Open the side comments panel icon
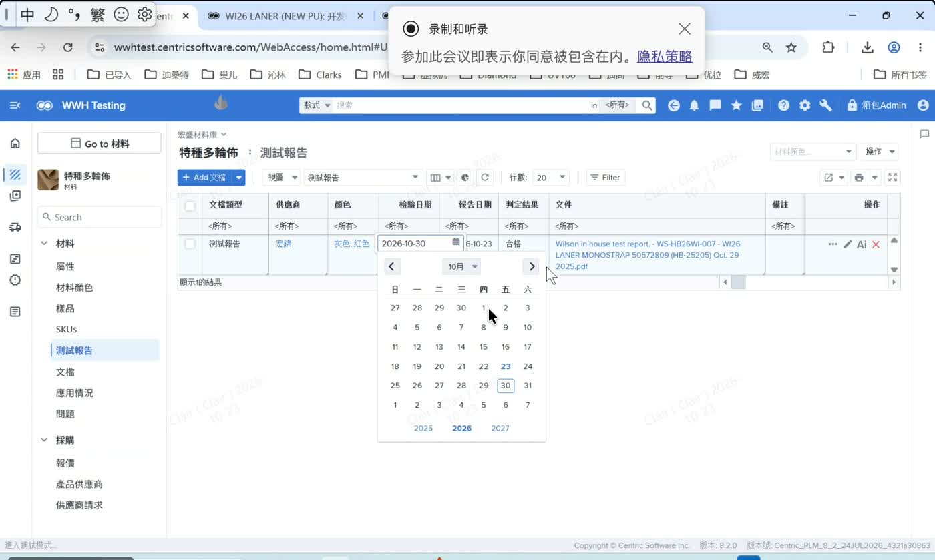 pyautogui.click(x=924, y=134)
